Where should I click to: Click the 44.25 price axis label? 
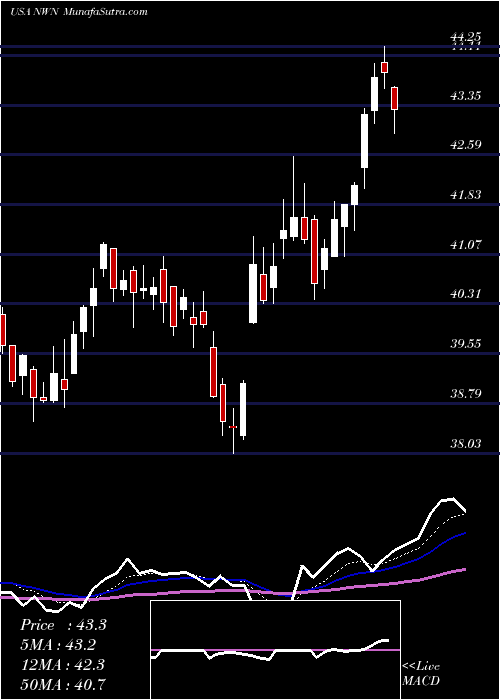coord(464,38)
